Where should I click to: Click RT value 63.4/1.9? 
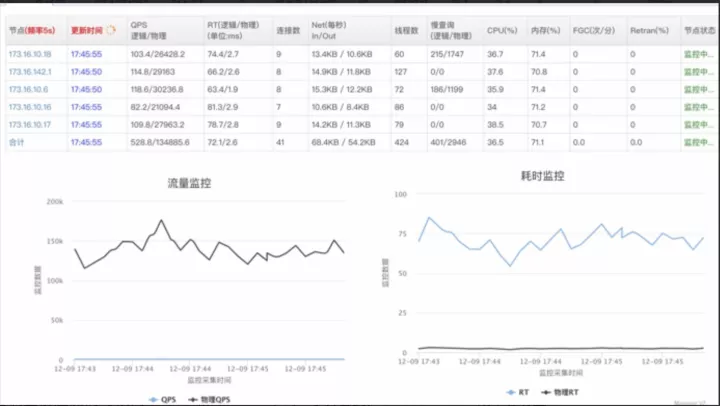(x=223, y=89)
